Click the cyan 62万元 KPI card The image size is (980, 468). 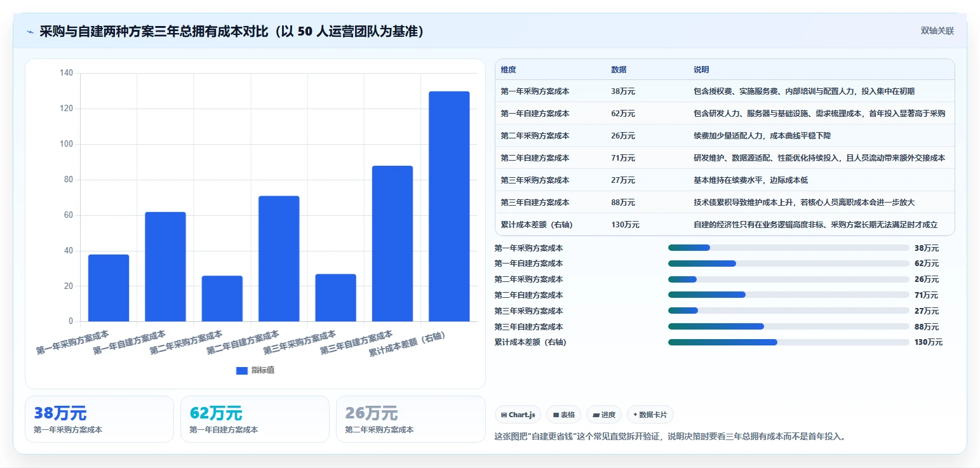point(255,419)
